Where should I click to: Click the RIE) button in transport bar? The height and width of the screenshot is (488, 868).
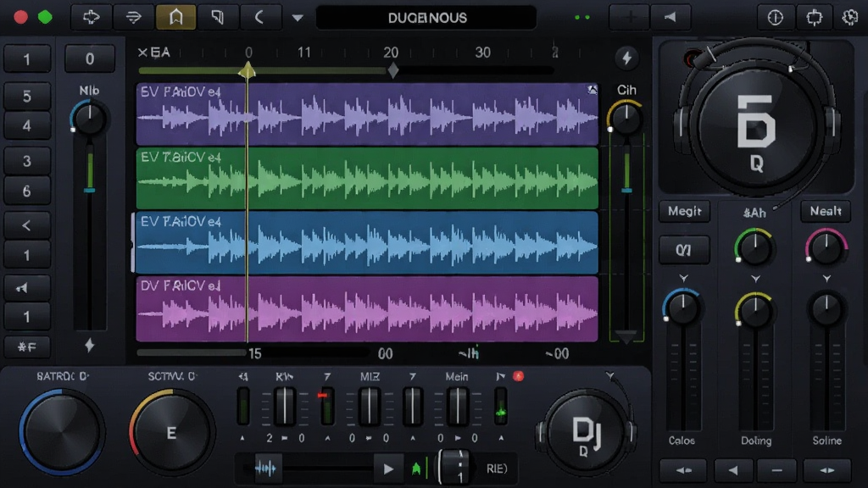point(497,469)
